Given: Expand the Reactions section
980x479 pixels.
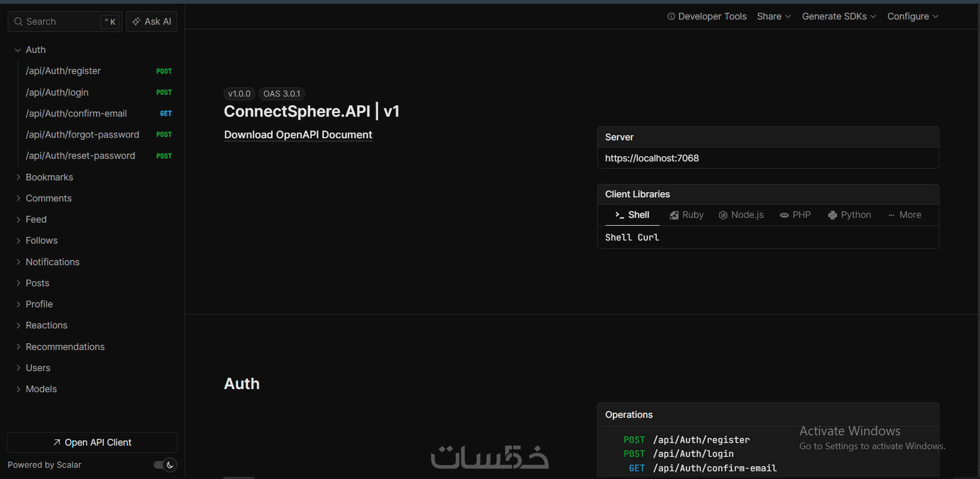Looking at the screenshot, I should [18, 325].
